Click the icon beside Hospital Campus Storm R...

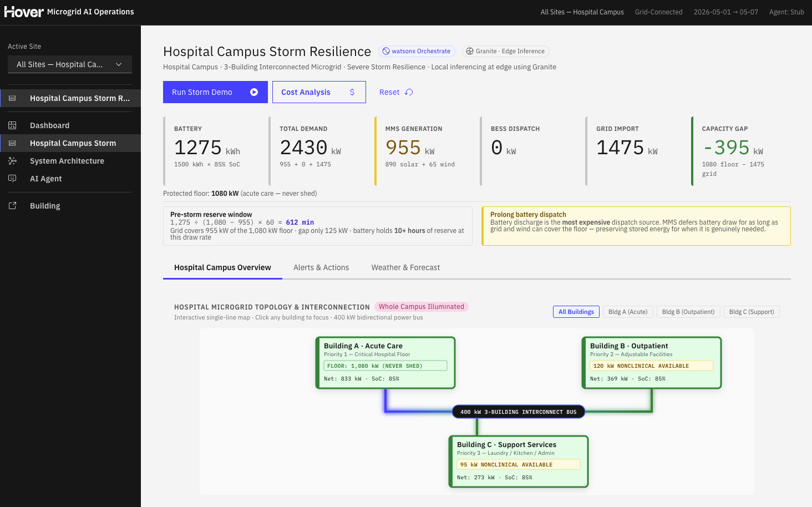[12, 98]
